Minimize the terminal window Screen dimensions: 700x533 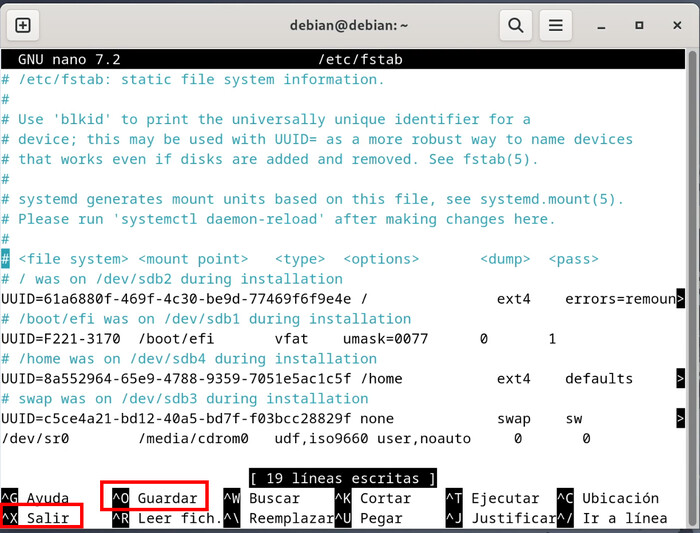pyautogui.click(x=601, y=26)
